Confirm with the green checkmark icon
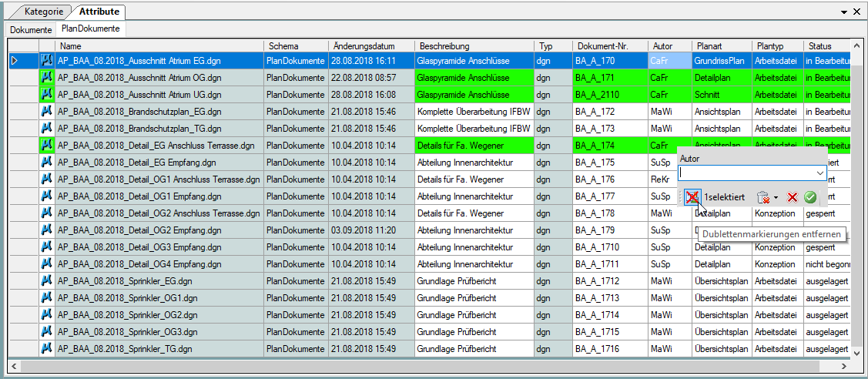 (x=810, y=197)
